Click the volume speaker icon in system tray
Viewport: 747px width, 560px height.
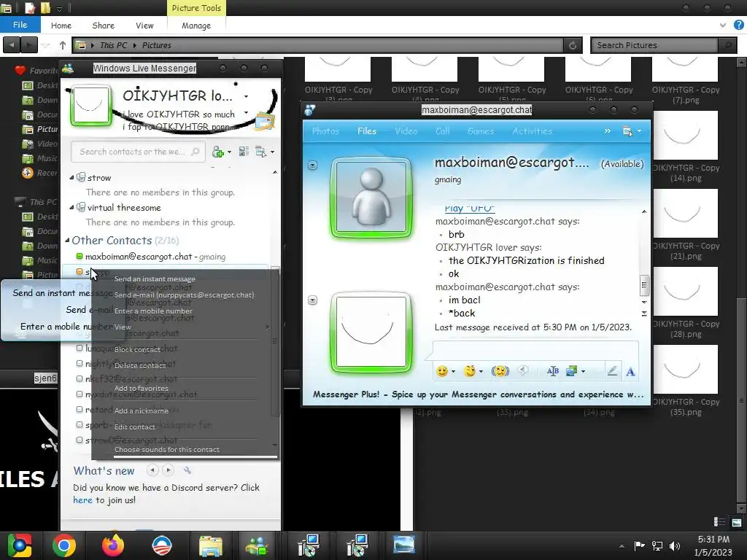(675, 546)
